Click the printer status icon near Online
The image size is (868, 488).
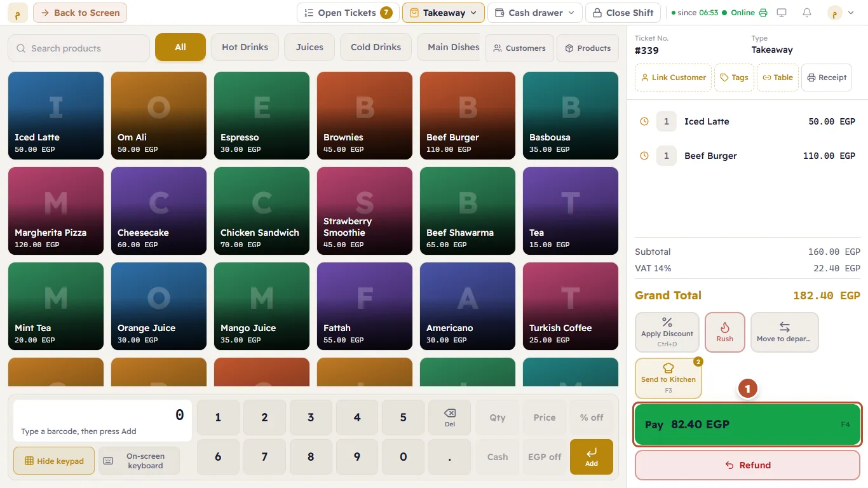coord(763,13)
